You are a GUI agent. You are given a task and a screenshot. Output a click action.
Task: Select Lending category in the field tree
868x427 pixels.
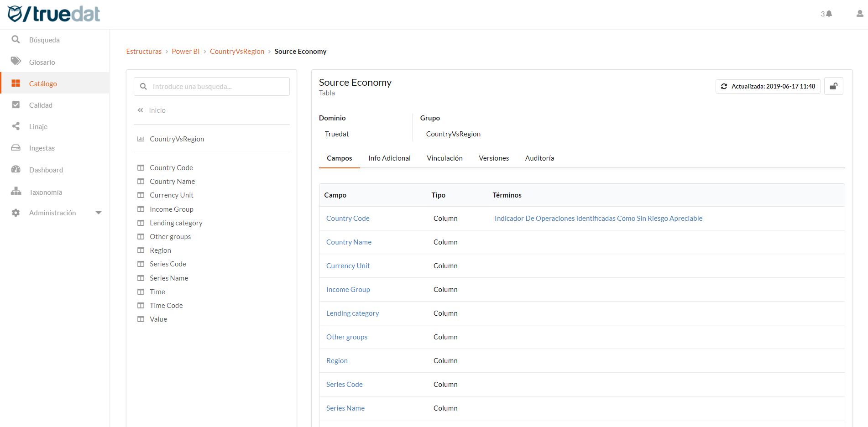click(176, 223)
